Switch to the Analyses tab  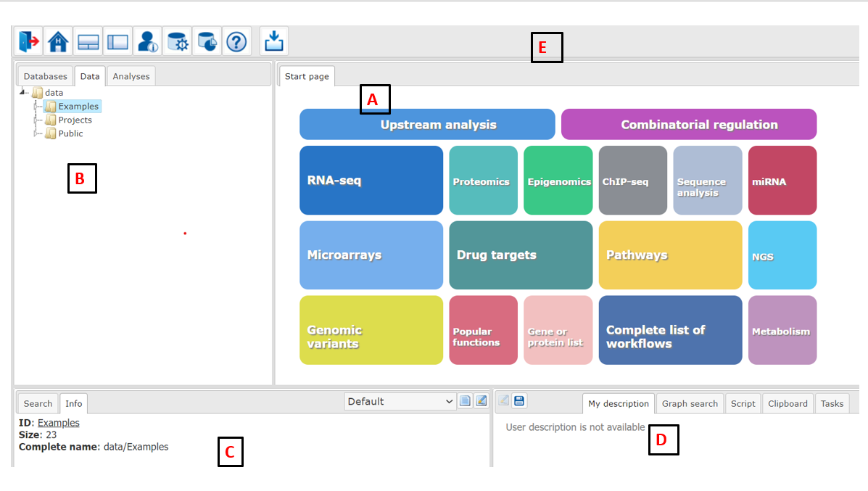pyautogui.click(x=131, y=76)
